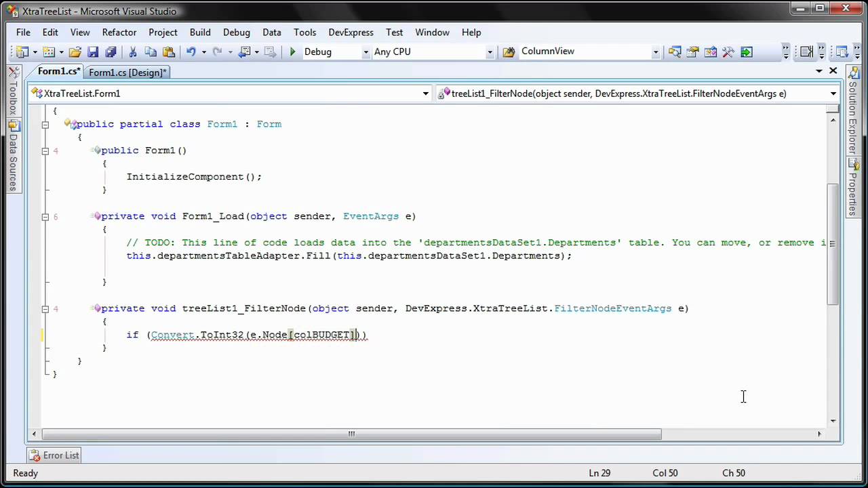The width and height of the screenshot is (868, 488).
Task: Open the Build menu
Action: pyautogui.click(x=200, y=32)
